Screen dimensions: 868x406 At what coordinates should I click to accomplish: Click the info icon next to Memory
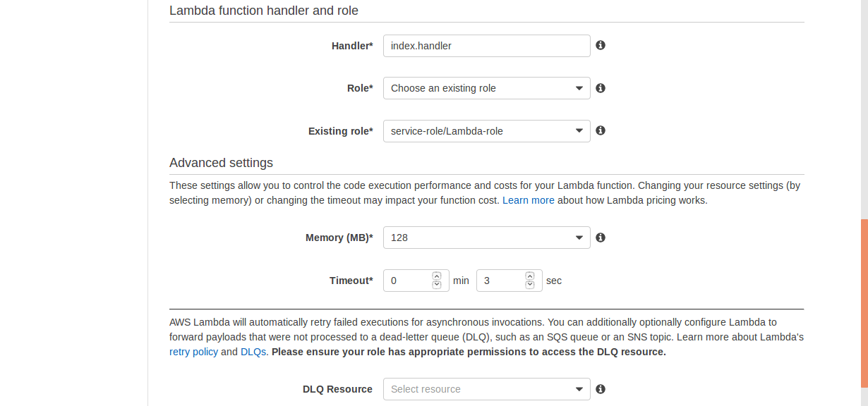(x=601, y=238)
